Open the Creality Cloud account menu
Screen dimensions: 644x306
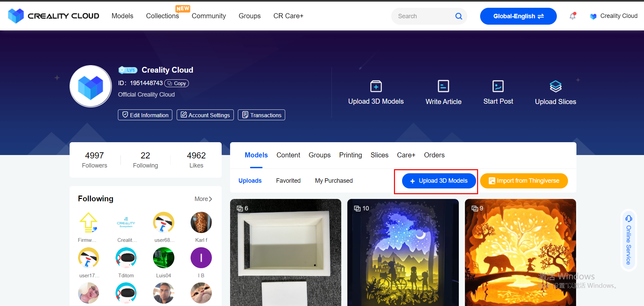click(614, 16)
